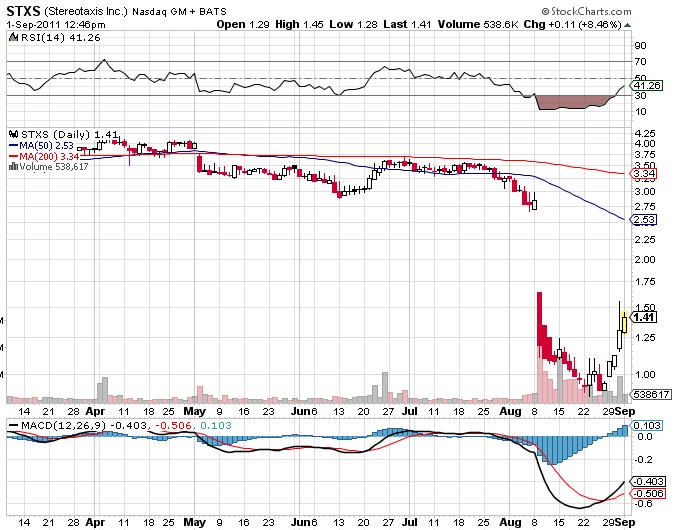Click the black -0.403 tag on MACD axis
This screenshot has width=678, height=530.
(647, 482)
